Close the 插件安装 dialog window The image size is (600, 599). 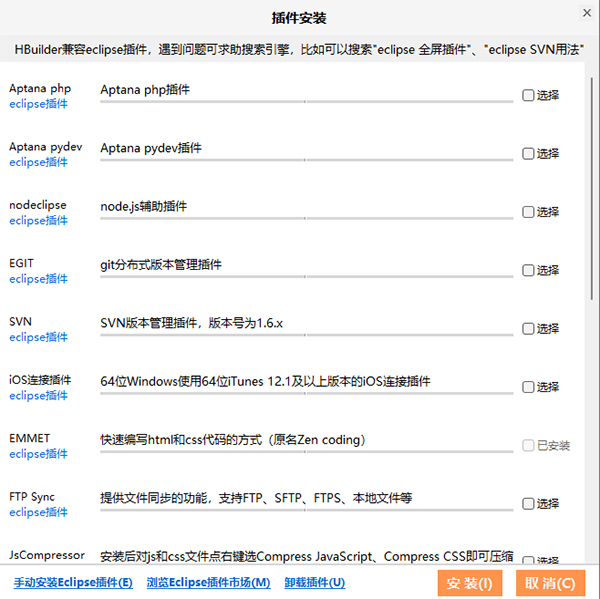pyautogui.click(x=587, y=12)
